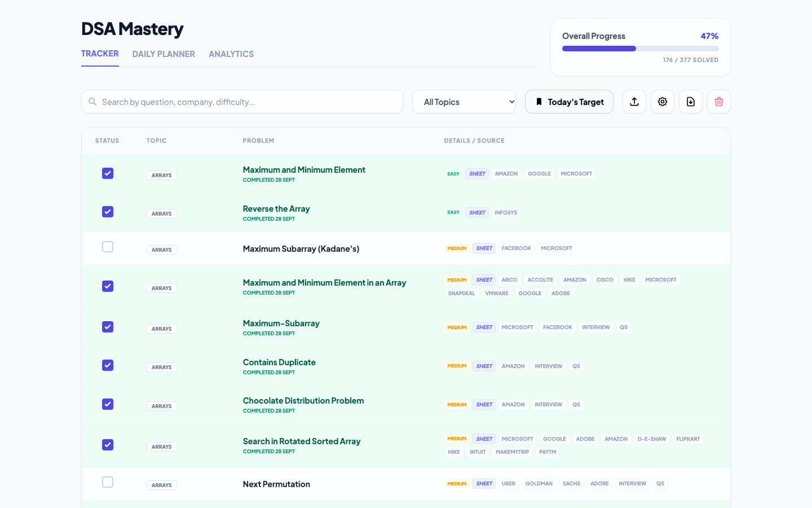
Task: Uncheck Maximum and Minimum Element checkbox
Action: (108, 173)
